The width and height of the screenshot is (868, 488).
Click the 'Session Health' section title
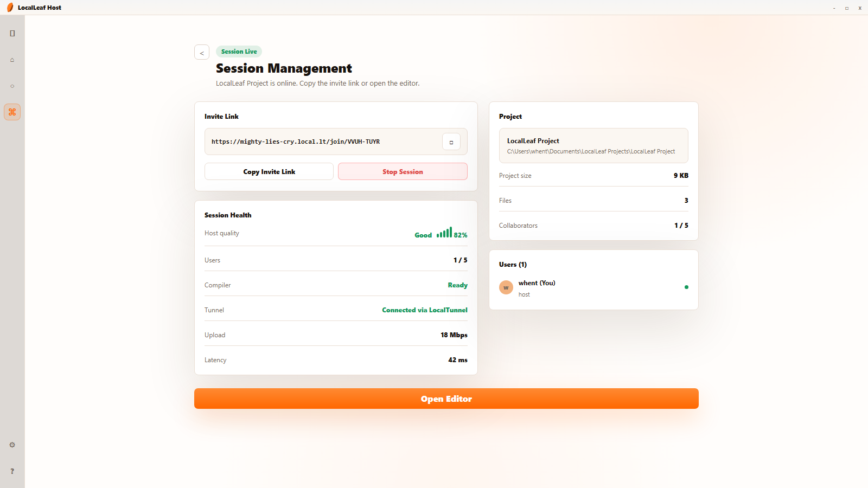228,215
